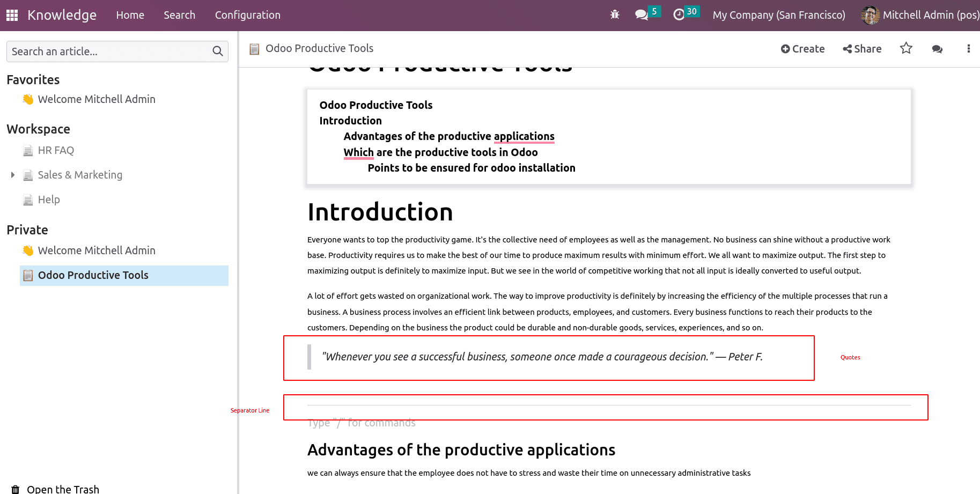This screenshot has width=980, height=494.
Task: Click the waving hand icon under Favorites
Action: (x=28, y=99)
